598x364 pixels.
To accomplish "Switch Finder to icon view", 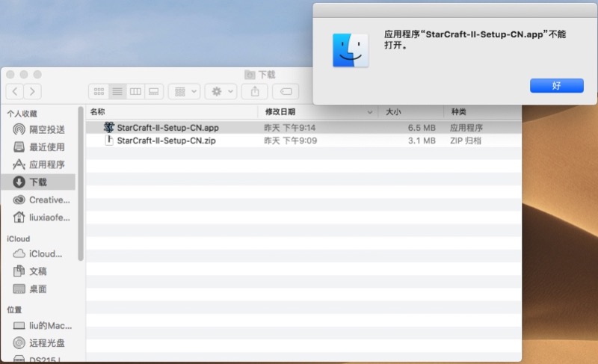I will tap(99, 91).
